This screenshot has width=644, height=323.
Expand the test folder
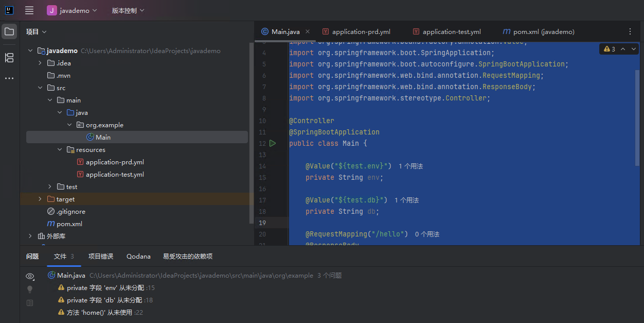tap(50, 187)
